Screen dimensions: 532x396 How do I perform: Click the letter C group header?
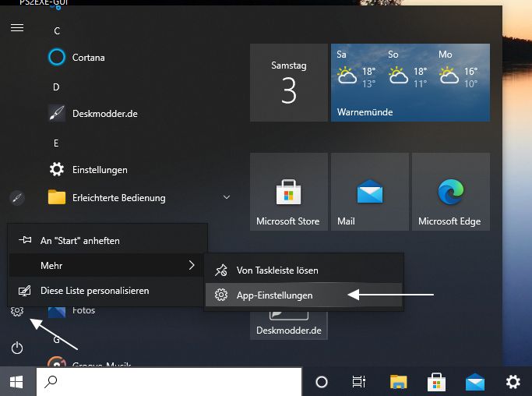coord(57,31)
